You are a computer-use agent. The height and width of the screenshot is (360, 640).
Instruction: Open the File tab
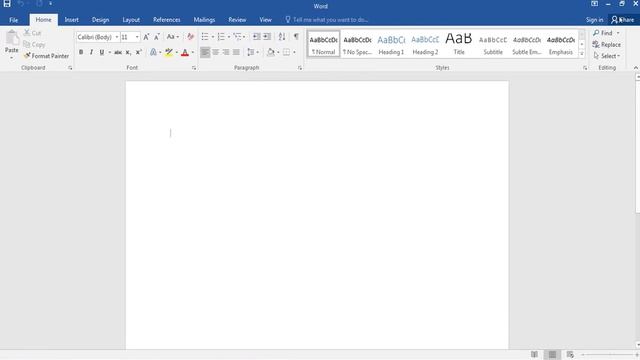(x=13, y=20)
